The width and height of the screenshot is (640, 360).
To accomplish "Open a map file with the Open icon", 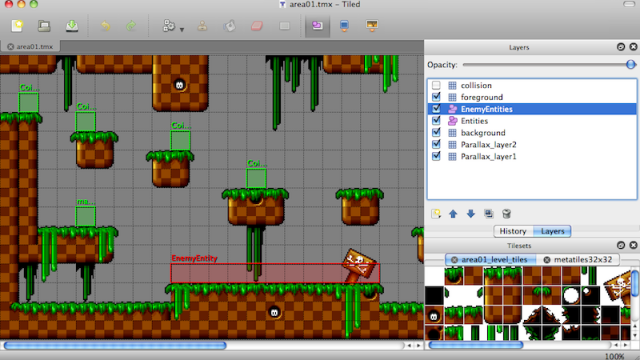I will coord(44,26).
